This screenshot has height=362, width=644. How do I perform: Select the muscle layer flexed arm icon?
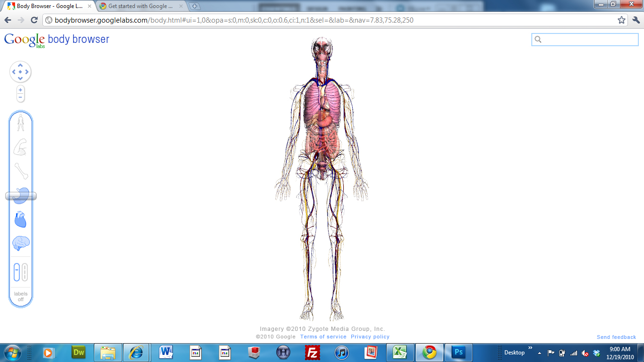pyautogui.click(x=20, y=147)
